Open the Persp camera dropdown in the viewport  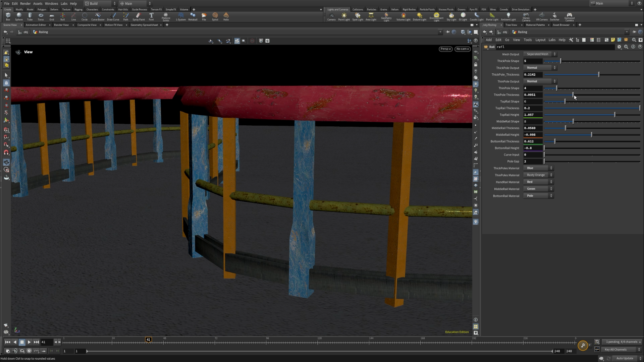[445, 49]
